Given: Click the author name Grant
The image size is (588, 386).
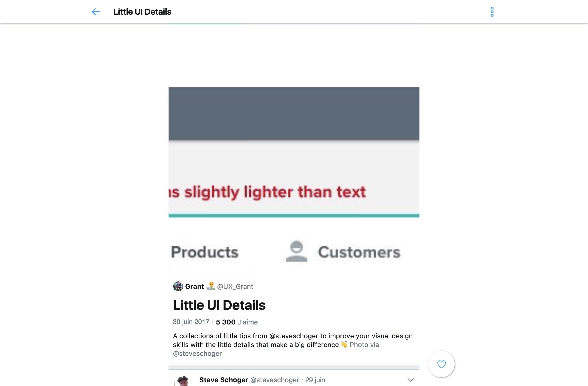Looking at the screenshot, I should coord(194,286).
